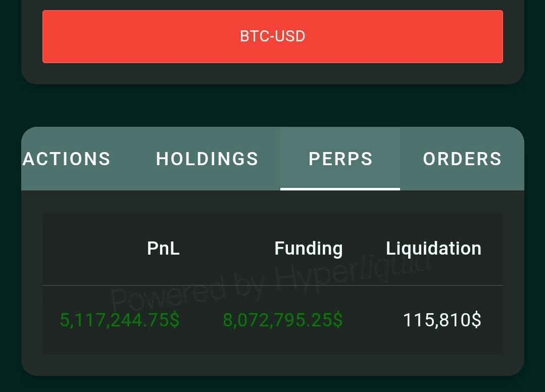Click the Funding column header

pos(308,249)
